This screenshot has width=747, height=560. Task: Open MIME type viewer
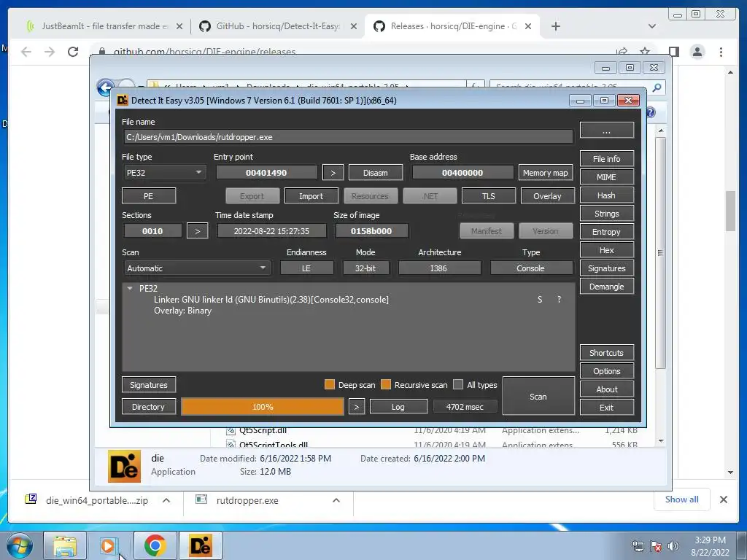[606, 177]
